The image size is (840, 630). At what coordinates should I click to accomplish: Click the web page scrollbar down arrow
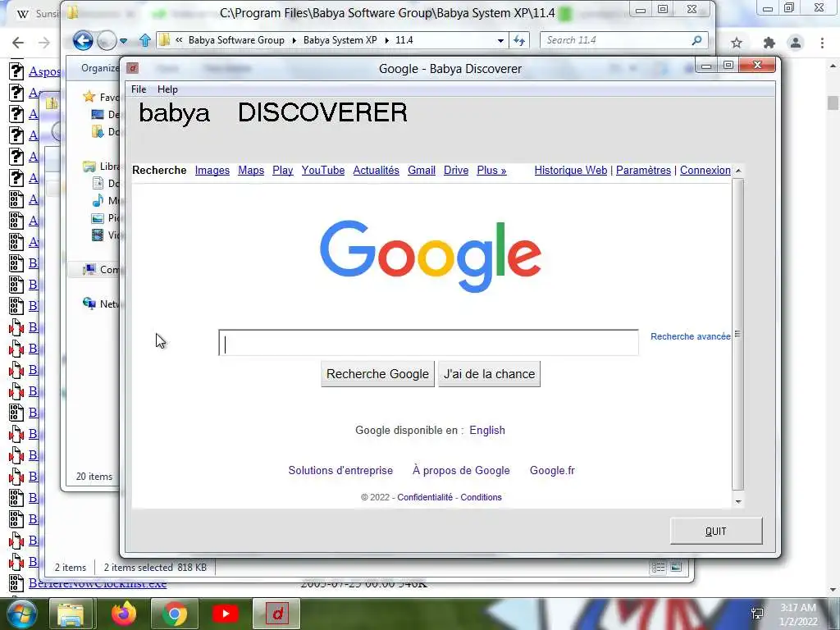[738, 501]
